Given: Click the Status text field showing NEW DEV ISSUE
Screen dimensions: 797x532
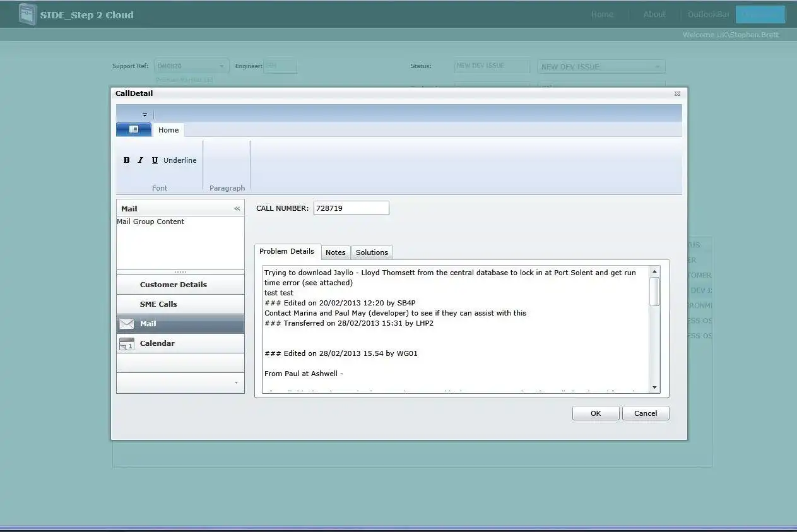Looking at the screenshot, I should pyautogui.click(x=492, y=66).
